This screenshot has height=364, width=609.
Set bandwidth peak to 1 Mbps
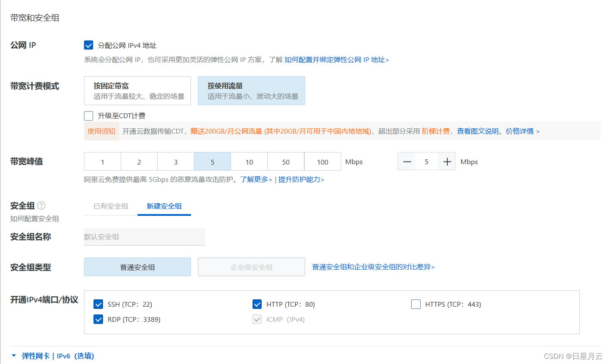pos(103,162)
